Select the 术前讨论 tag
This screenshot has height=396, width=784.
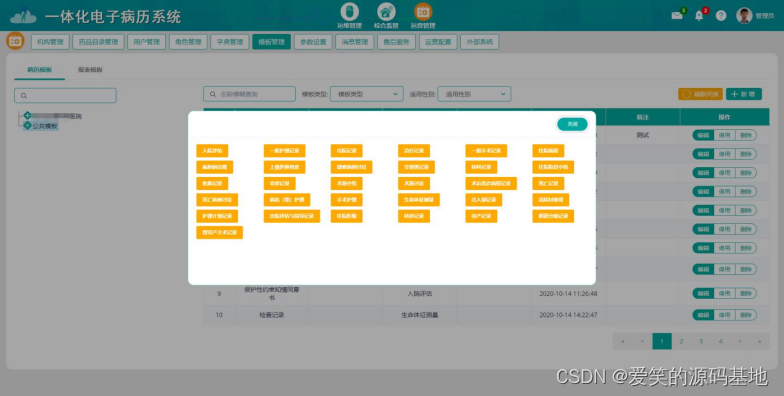414,184
